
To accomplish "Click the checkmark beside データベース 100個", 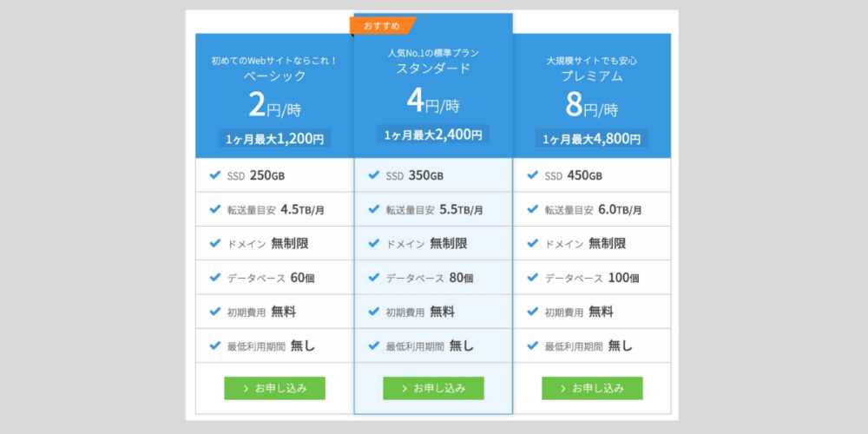I will [533, 277].
